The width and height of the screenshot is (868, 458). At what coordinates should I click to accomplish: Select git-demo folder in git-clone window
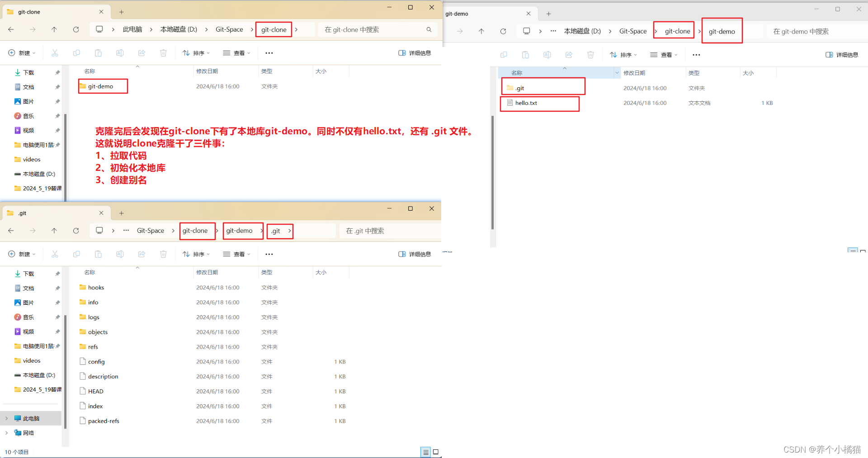pyautogui.click(x=100, y=86)
